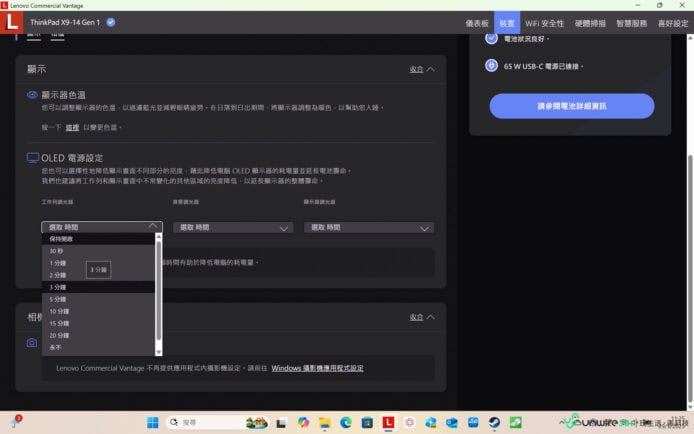This screenshot has width=694, height=434.
Task: Choose 15 分鐘 in the dropdown list
Action: pyautogui.click(x=98, y=323)
